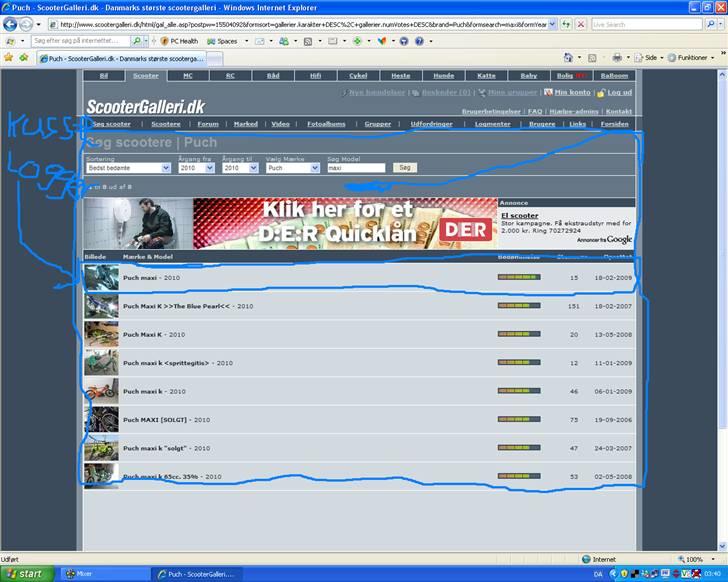This screenshot has width=728, height=582.
Task: Click the printer icon in command bar
Action: pyautogui.click(x=617, y=58)
